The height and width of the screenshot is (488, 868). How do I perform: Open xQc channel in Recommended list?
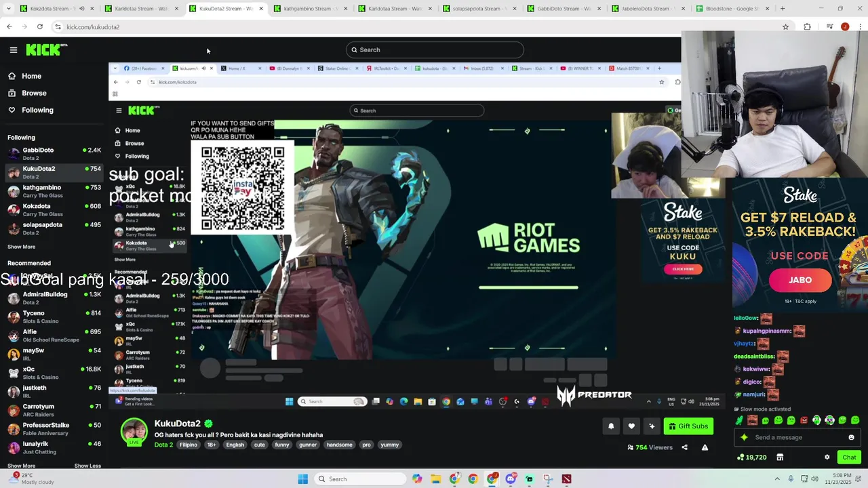tap(54, 373)
